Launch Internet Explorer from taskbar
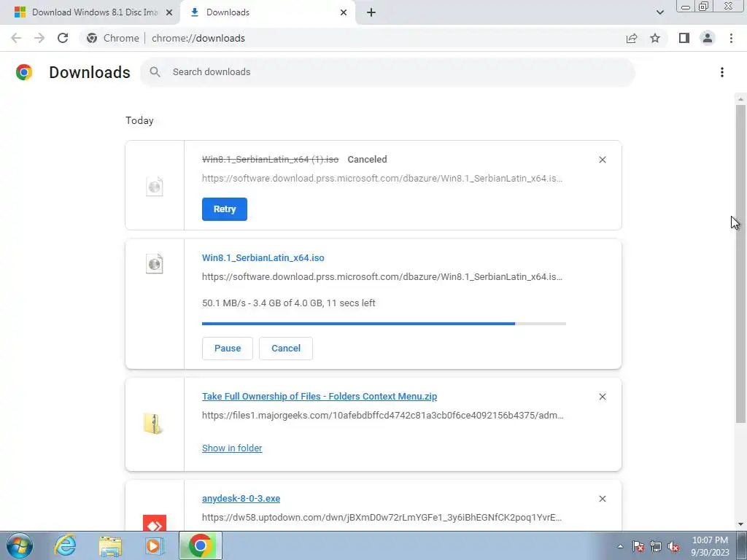 pyautogui.click(x=65, y=545)
